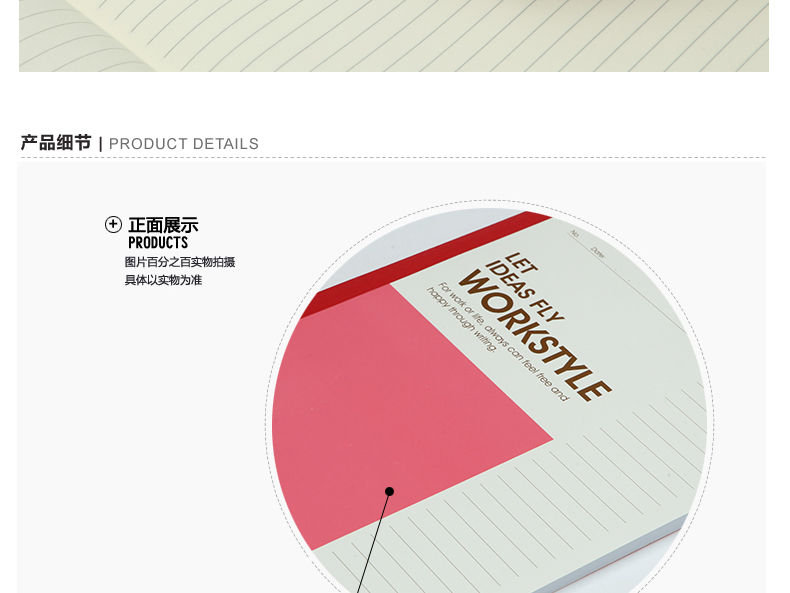Click the WORKSTYLE title on notebook cover
This screenshot has height=593, width=790.
click(535, 336)
